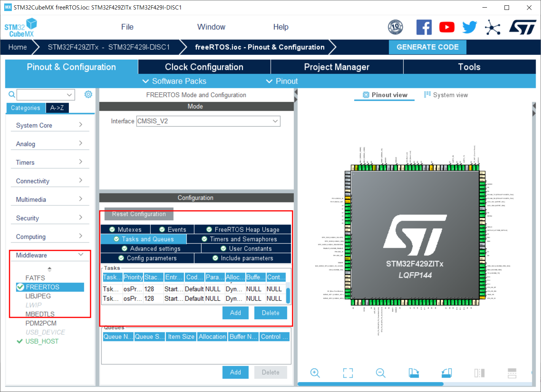Open the FreeRTOS Heap Usage tab
Screen dimensions: 541x392
pyautogui.click(x=243, y=229)
